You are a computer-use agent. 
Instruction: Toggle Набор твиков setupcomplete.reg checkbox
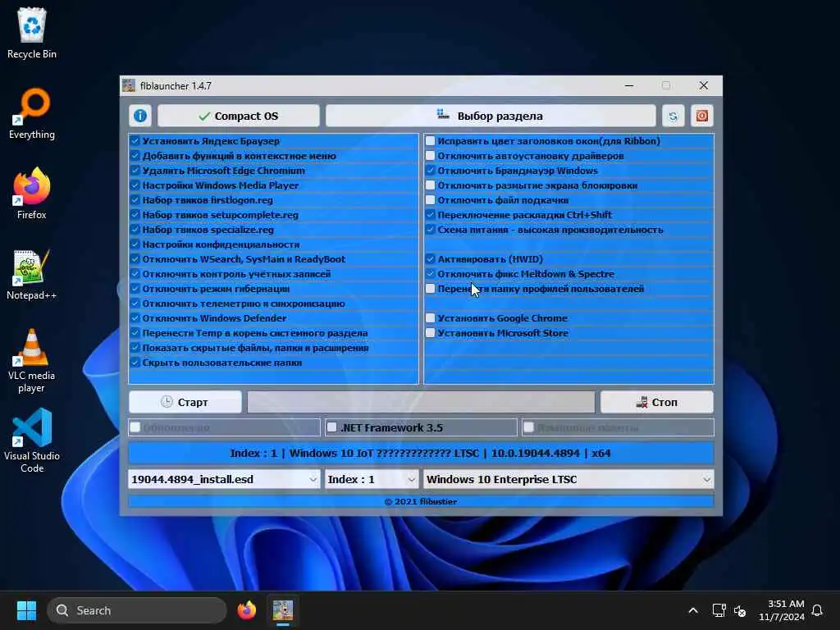(135, 215)
